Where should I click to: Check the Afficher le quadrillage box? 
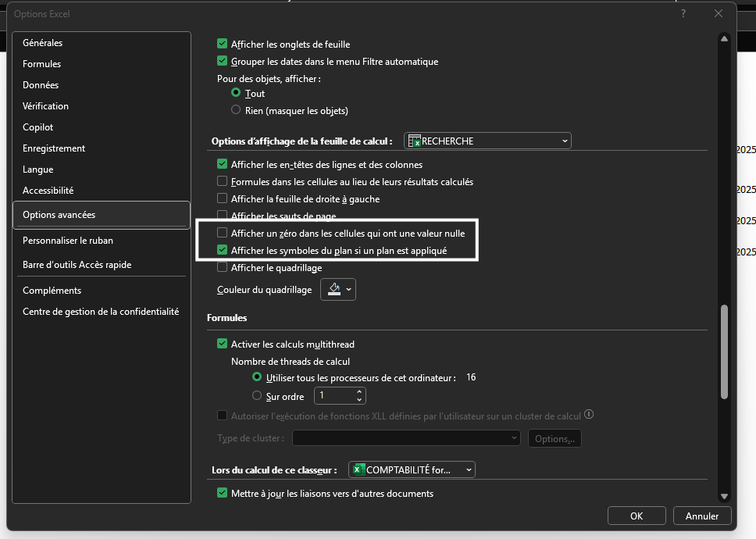[x=223, y=268]
